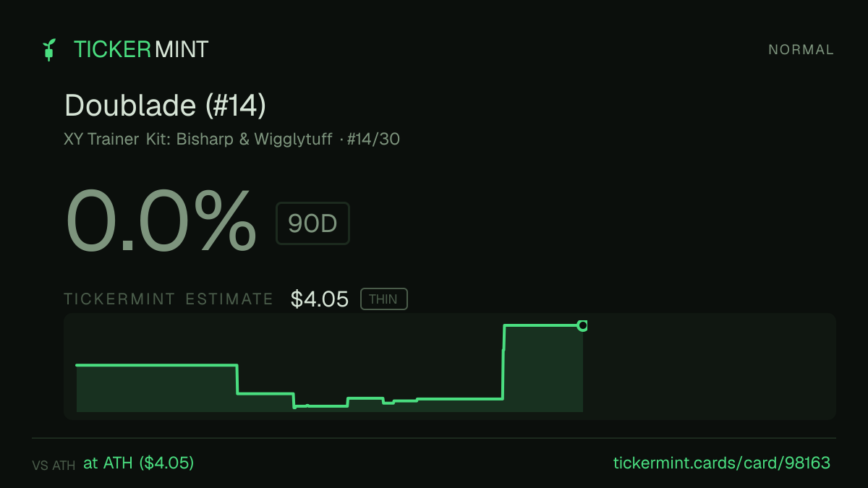Click the #14/30 card number text

click(x=373, y=139)
